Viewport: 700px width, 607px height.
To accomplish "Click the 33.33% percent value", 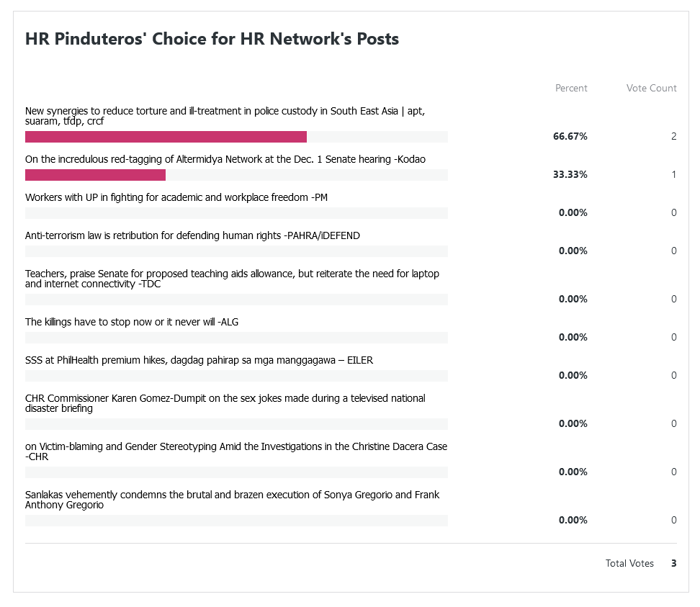I will [570, 175].
